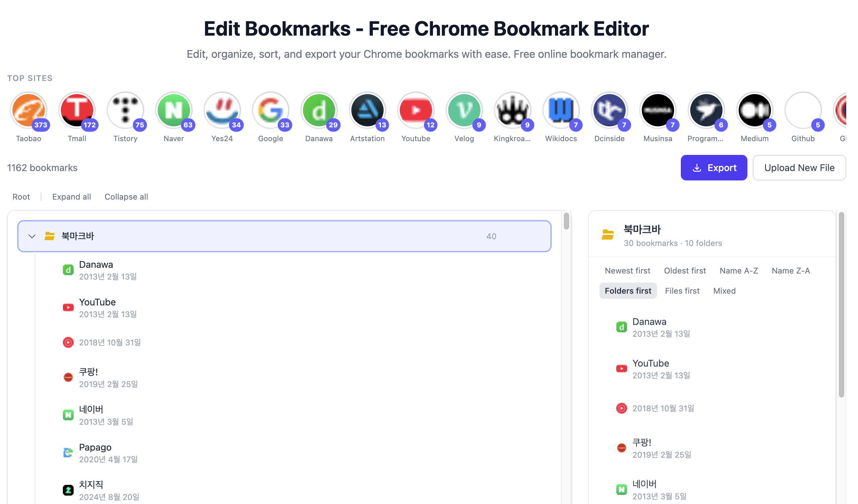Image resolution: width=858 pixels, height=504 pixels.
Task: Click the Naver icon under Top Sites
Action: [173, 110]
